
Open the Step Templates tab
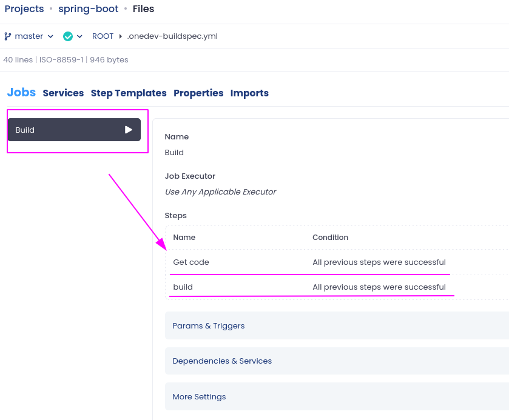(129, 93)
